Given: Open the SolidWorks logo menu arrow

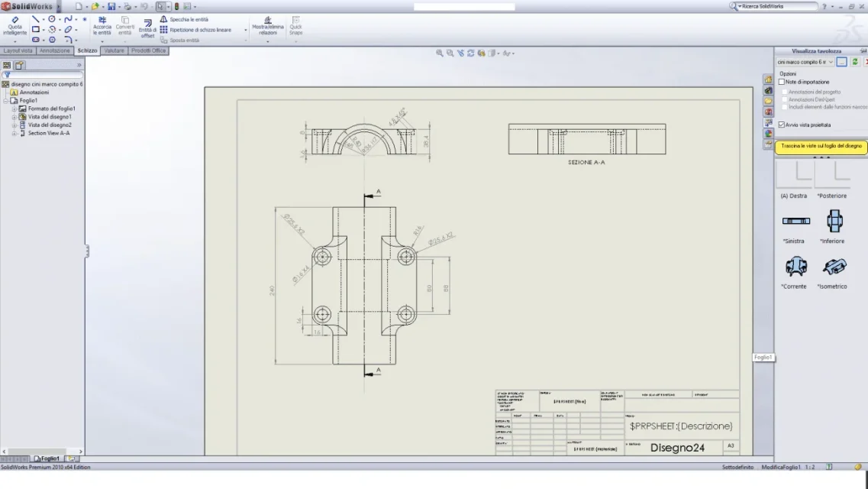Looking at the screenshot, I should pos(59,7).
